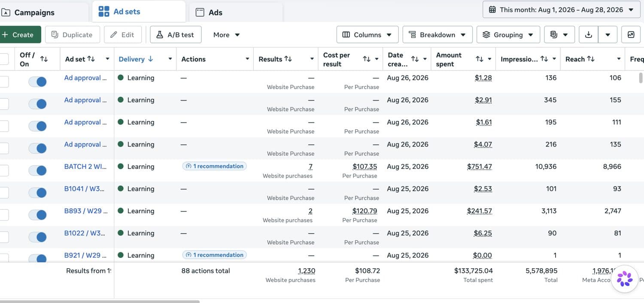Viewport: 644px width, 303px height.
Task: Sort by Reach column arrows
Action: 591,59
